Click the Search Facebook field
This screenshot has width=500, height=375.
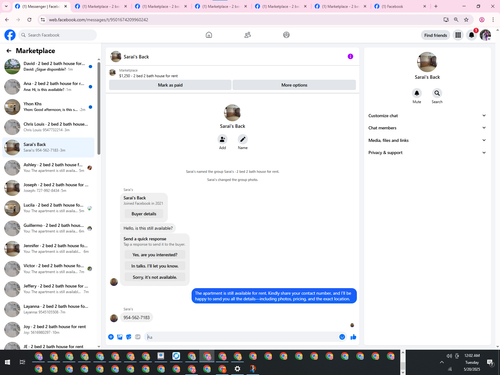coord(57,35)
